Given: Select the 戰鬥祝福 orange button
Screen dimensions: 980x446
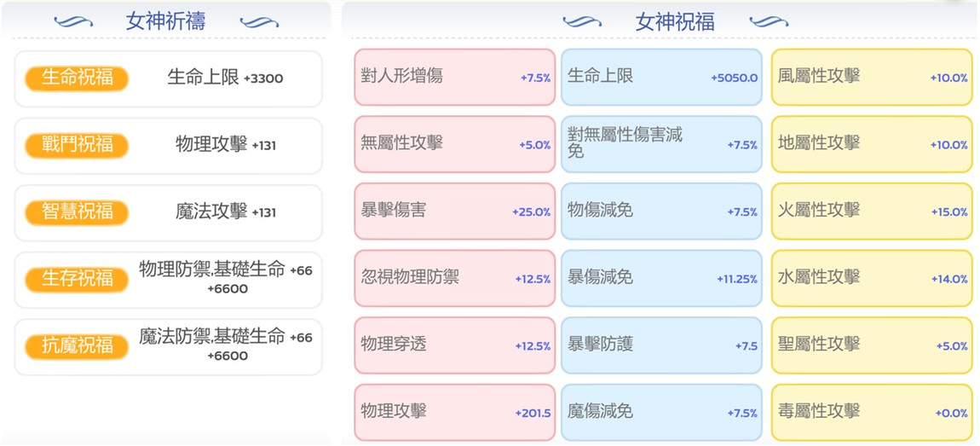Looking at the screenshot, I should pos(77,145).
